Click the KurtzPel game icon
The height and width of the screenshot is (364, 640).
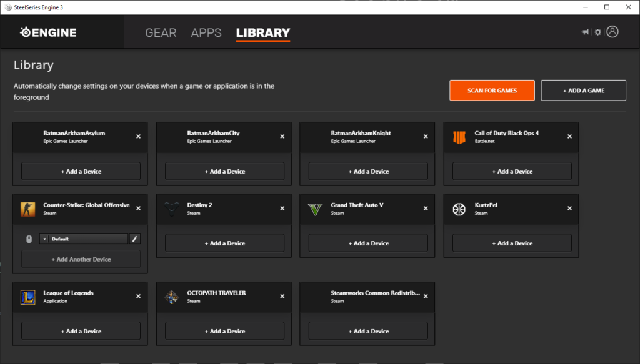459,209
